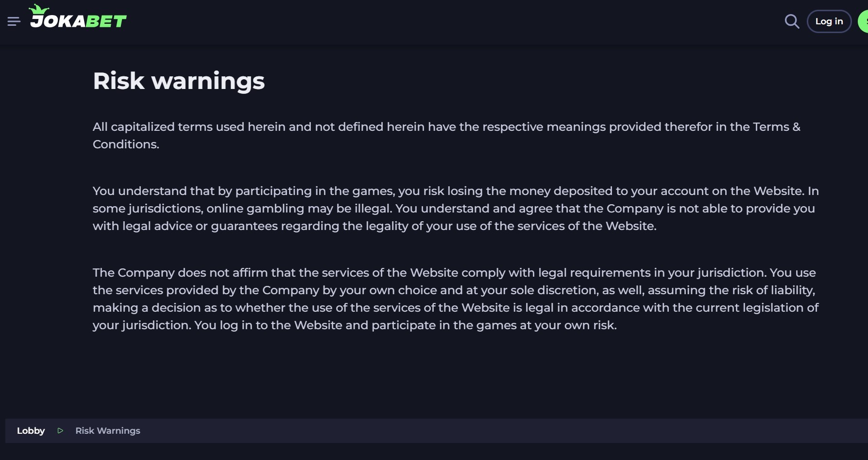Image resolution: width=868 pixels, height=460 pixels.
Task: Click the green round button beside Log in
Action: [864, 21]
